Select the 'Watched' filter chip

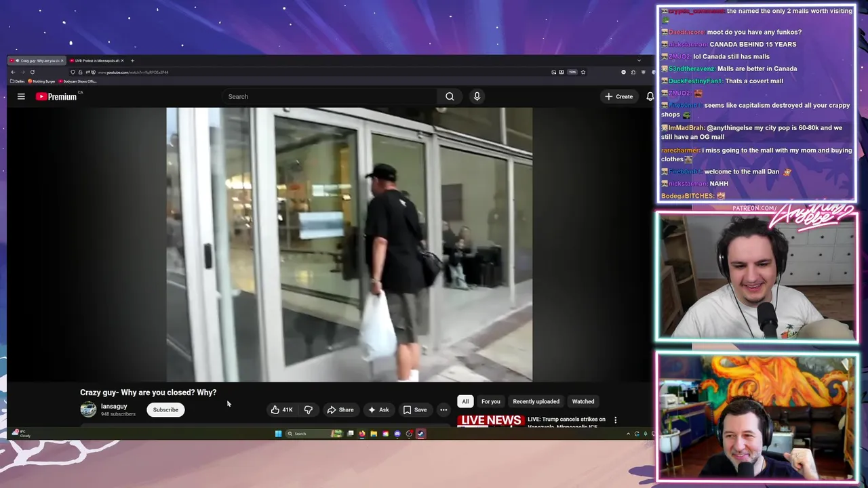[583, 402]
